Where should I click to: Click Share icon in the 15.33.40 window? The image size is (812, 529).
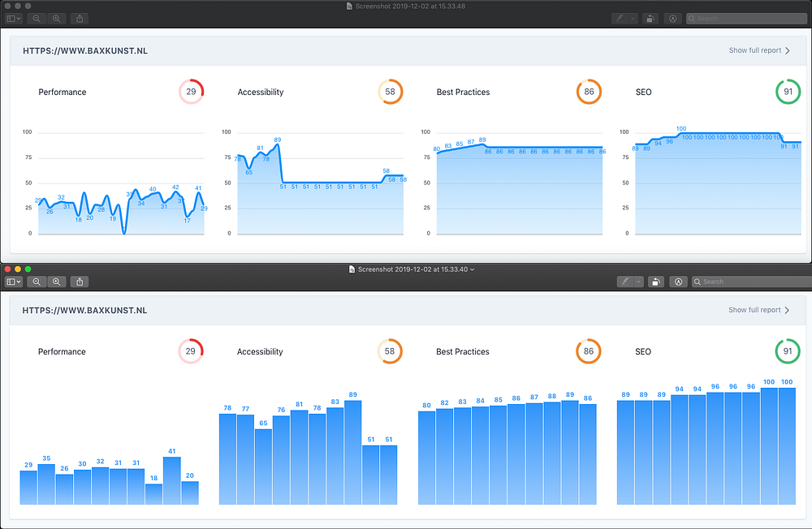tap(80, 282)
